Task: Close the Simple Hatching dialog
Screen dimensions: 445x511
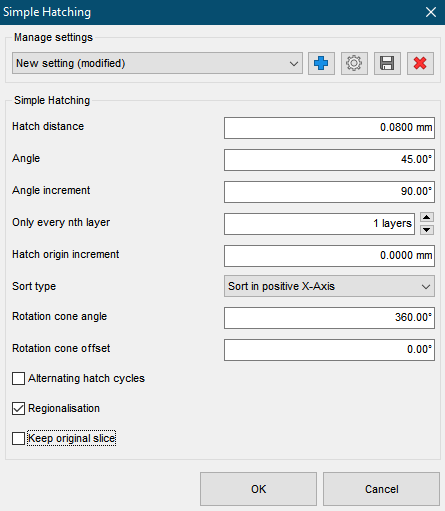Action: click(x=431, y=12)
